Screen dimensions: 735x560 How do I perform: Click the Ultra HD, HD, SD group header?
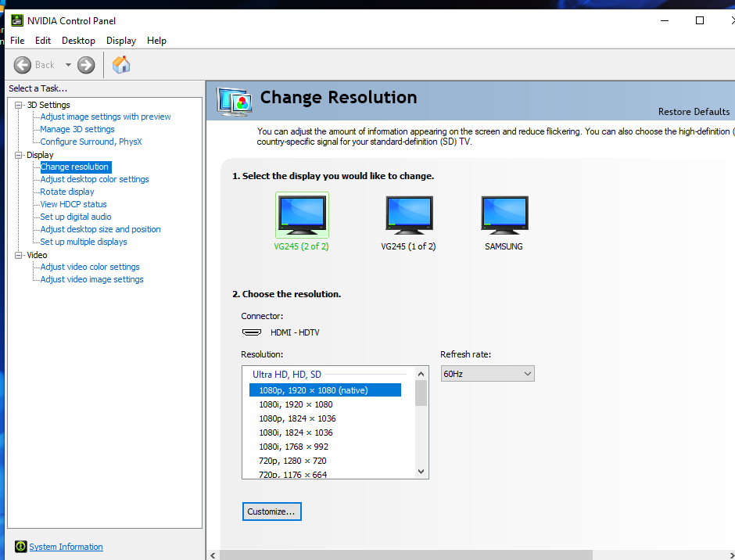[287, 375]
